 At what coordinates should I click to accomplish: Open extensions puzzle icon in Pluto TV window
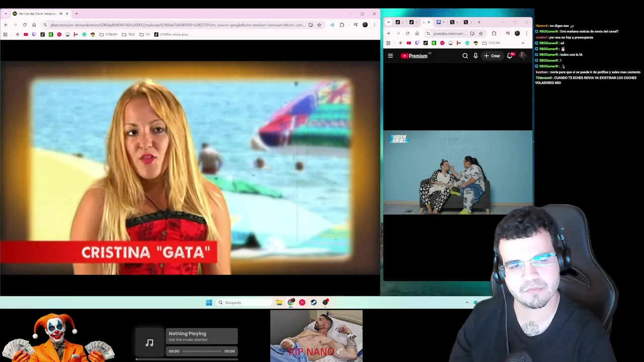click(x=342, y=25)
